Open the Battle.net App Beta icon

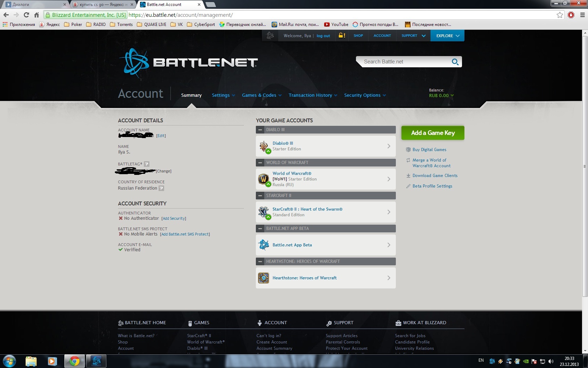[x=264, y=245]
